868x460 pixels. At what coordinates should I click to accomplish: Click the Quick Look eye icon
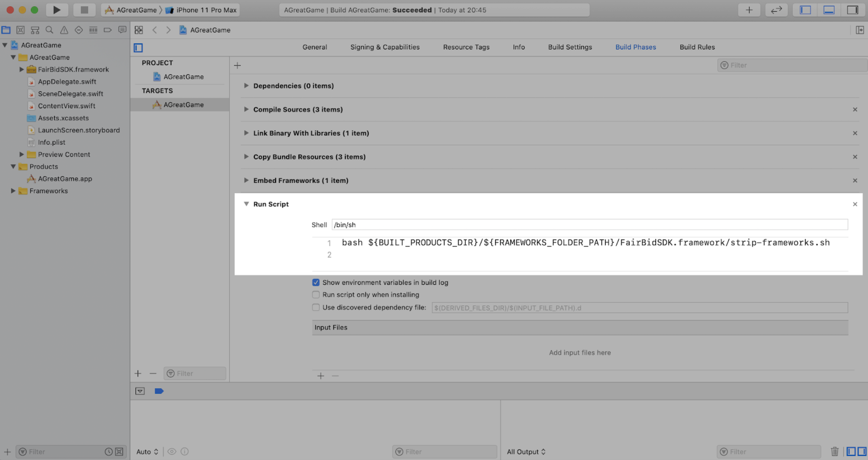pos(172,452)
